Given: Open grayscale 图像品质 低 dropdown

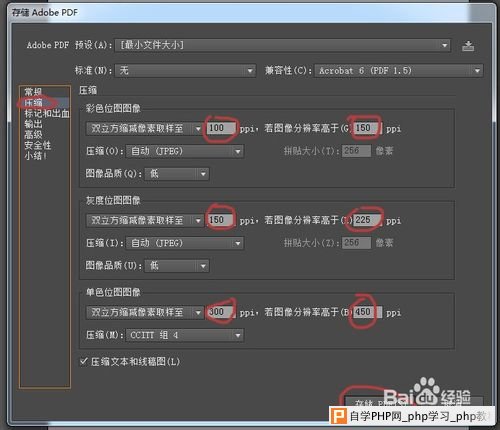Looking at the screenshot, I should coord(177,266).
